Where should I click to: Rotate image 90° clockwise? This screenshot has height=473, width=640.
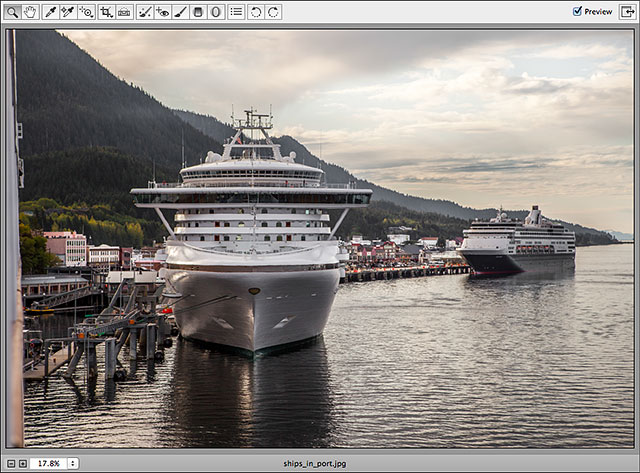(273, 12)
